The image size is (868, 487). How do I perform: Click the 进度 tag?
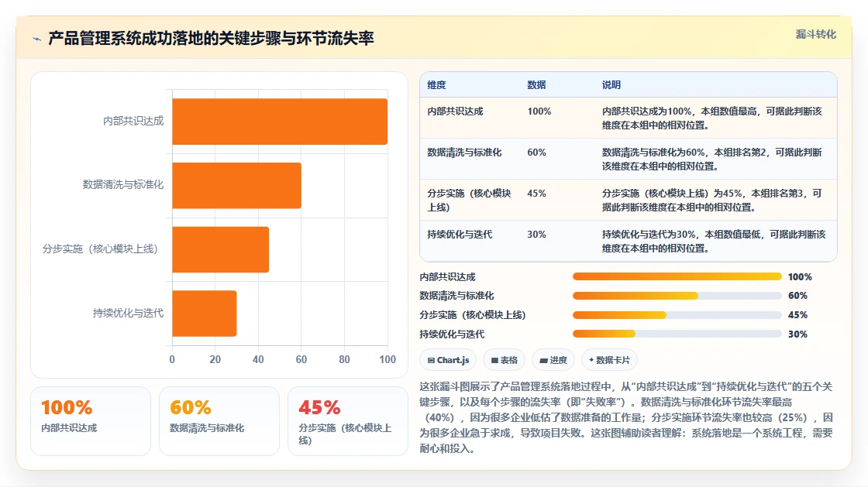tap(553, 360)
